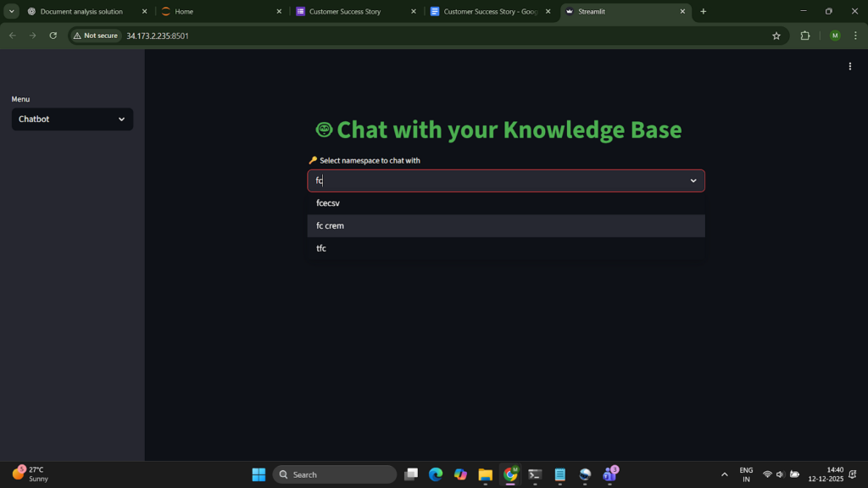The height and width of the screenshot is (488, 868).
Task: Collapse the namespace dropdown via chevron
Action: click(693, 180)
